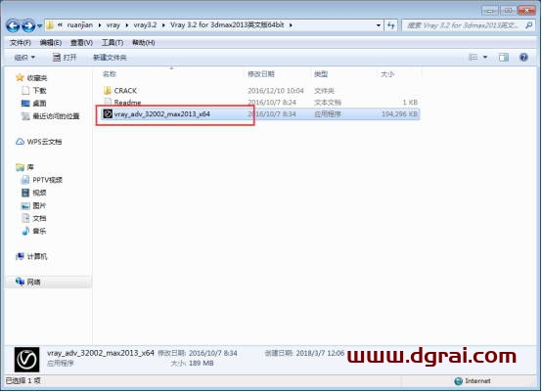Image resolution: width=542 pixels, height=392 pixels.
Task: Open 下载 in the navigation pane
Action: [x=39, y=91]
